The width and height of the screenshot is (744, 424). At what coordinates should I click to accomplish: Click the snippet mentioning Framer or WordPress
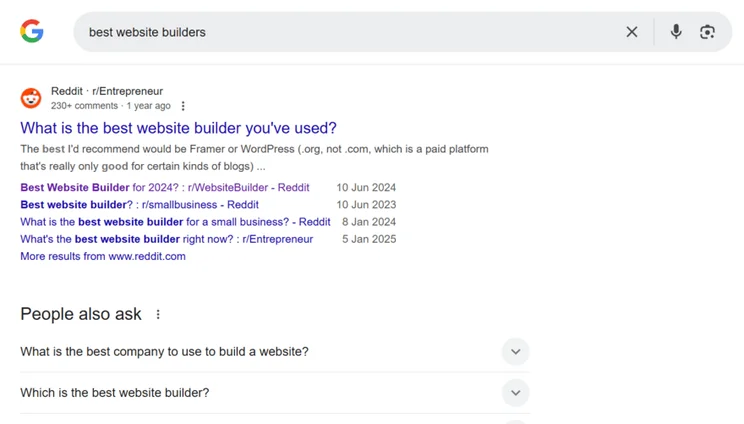[x=254, y=157]
